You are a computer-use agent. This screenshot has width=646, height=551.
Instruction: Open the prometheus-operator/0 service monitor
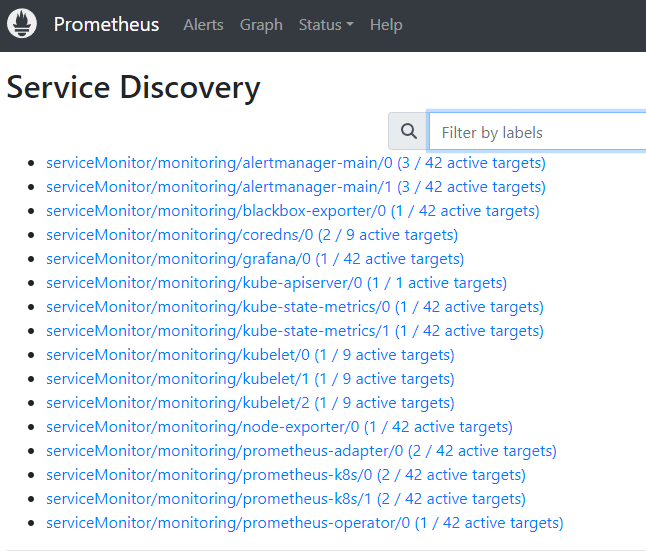(304, 523)
